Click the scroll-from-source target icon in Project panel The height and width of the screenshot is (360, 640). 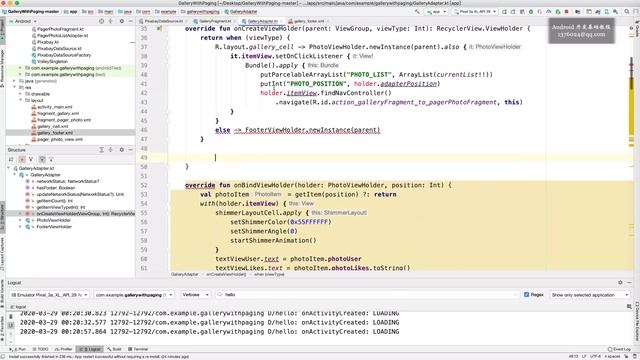tap(101, 21)
